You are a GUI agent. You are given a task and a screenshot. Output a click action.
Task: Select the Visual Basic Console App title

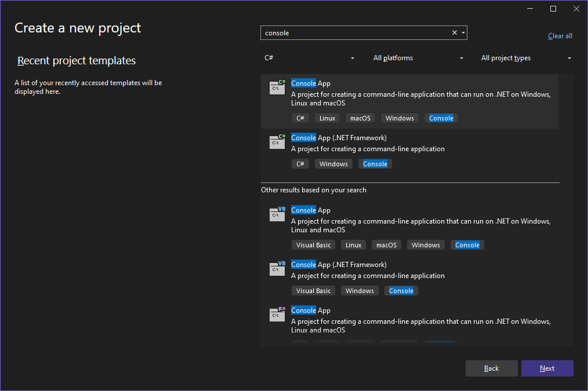point(310,210)
